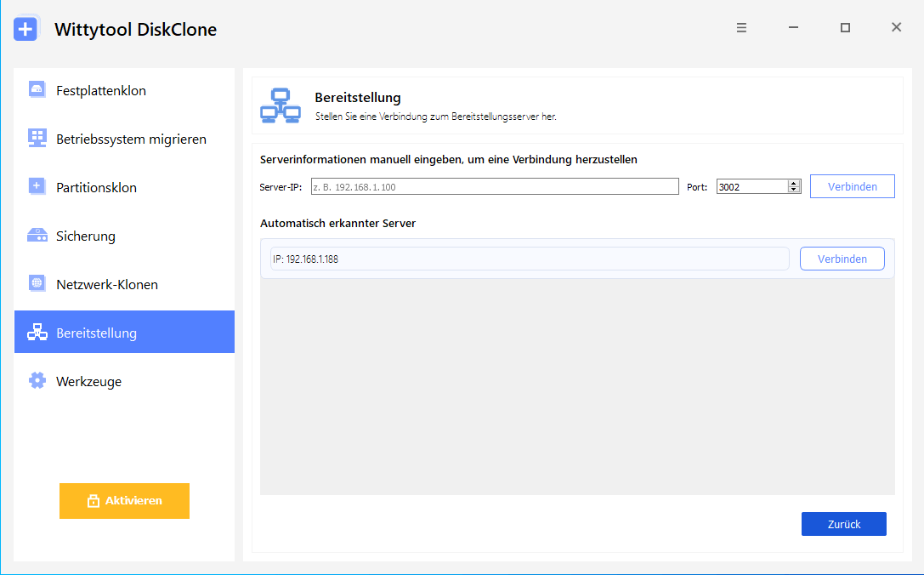Click the Wittytool DiskClone logo icon
Image resolution: width=924 pixels, height=575 pixels.
26,29
